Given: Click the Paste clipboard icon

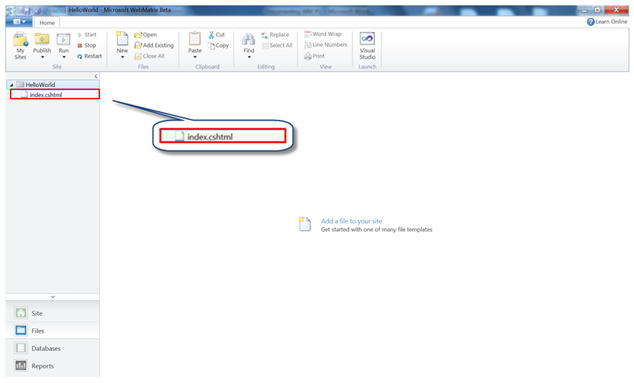Looking at the screenshot, I should coord(194,39).
